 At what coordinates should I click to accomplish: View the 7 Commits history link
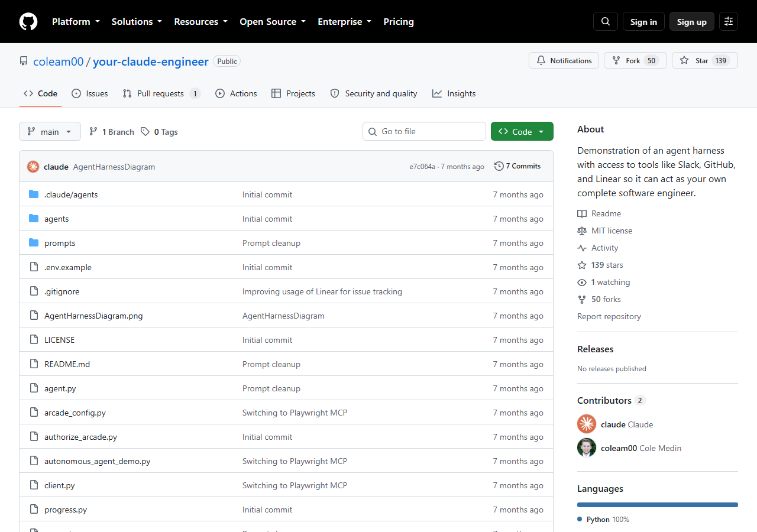click(517, 166)
